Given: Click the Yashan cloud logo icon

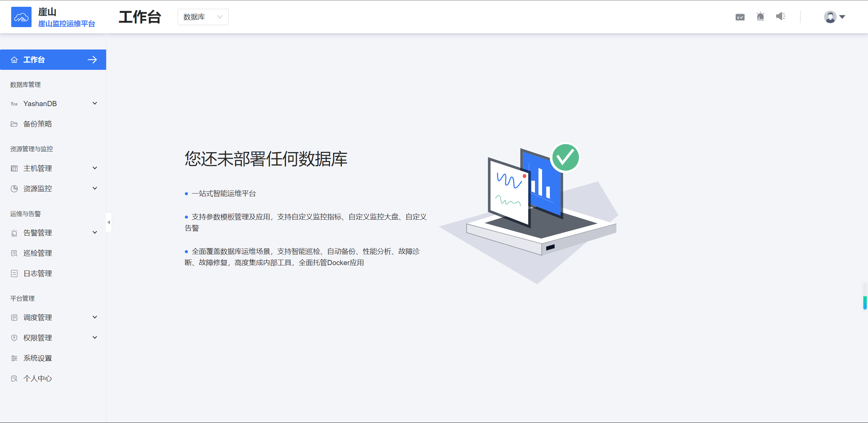Looking at the screenshot, I should [x=21, y=17].
